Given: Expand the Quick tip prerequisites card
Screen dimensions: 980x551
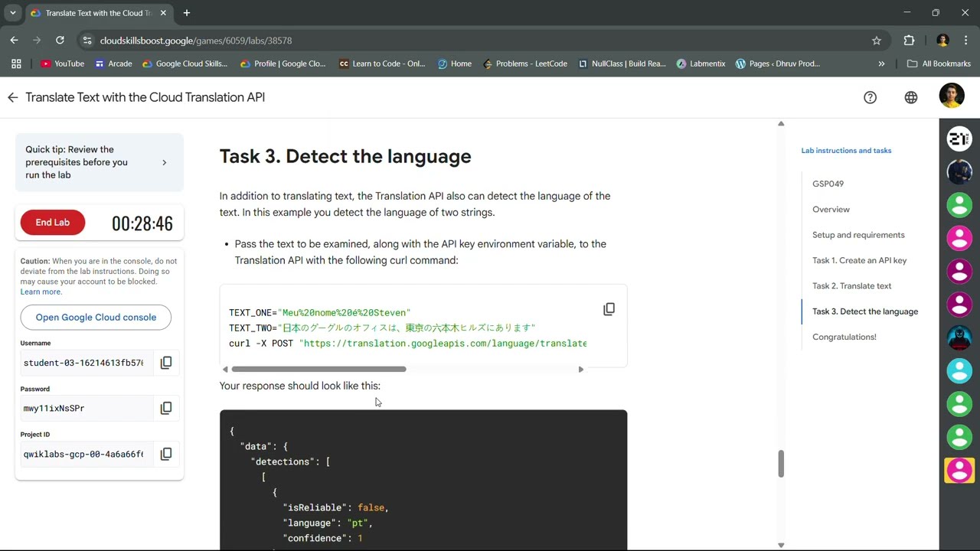Looking at the screenshot, I should pyautogui.click(x=100, y=162).
